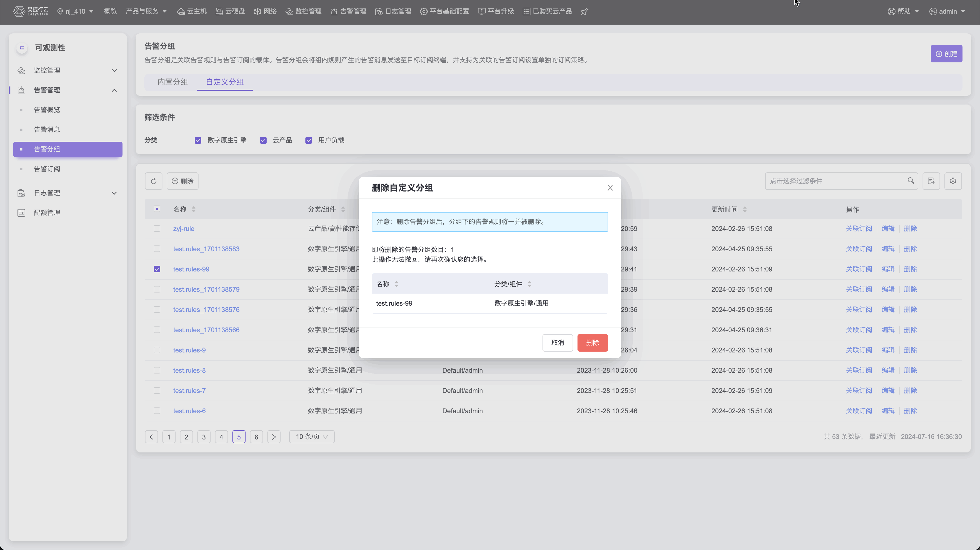Toggle the 用户负载 filter checkbox
980x550 pixels.
tap(308, 140)
